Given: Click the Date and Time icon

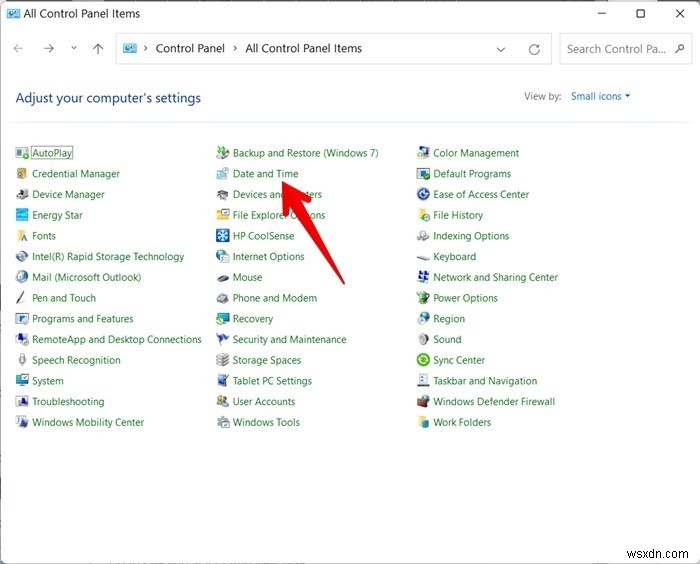Looking at the screenshot, I should click(x=222, y=174).
